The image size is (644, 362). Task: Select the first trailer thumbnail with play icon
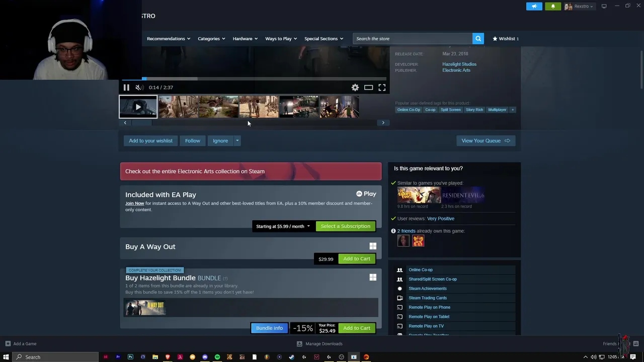click(138, 107)
